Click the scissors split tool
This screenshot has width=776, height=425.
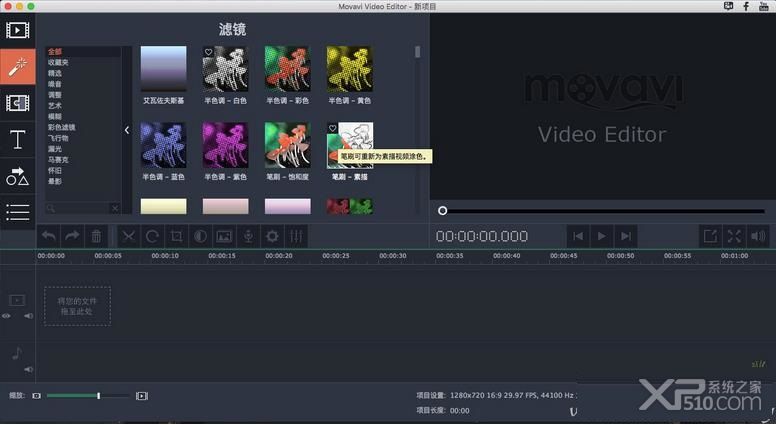(128, 236)
